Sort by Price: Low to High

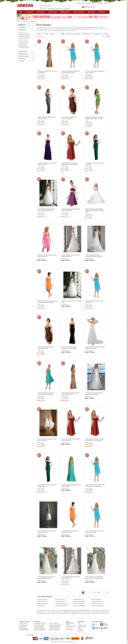[86, 34]
